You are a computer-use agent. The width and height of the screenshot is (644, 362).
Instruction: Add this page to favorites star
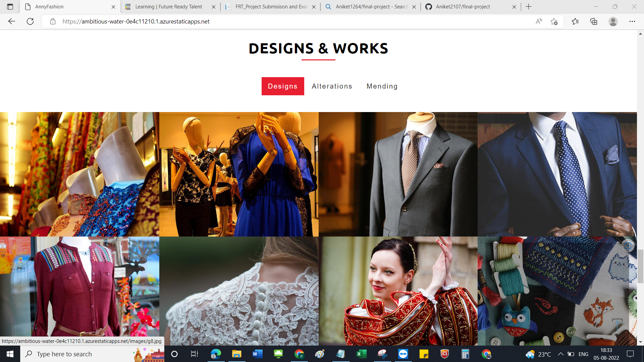(x=554, y=21)
